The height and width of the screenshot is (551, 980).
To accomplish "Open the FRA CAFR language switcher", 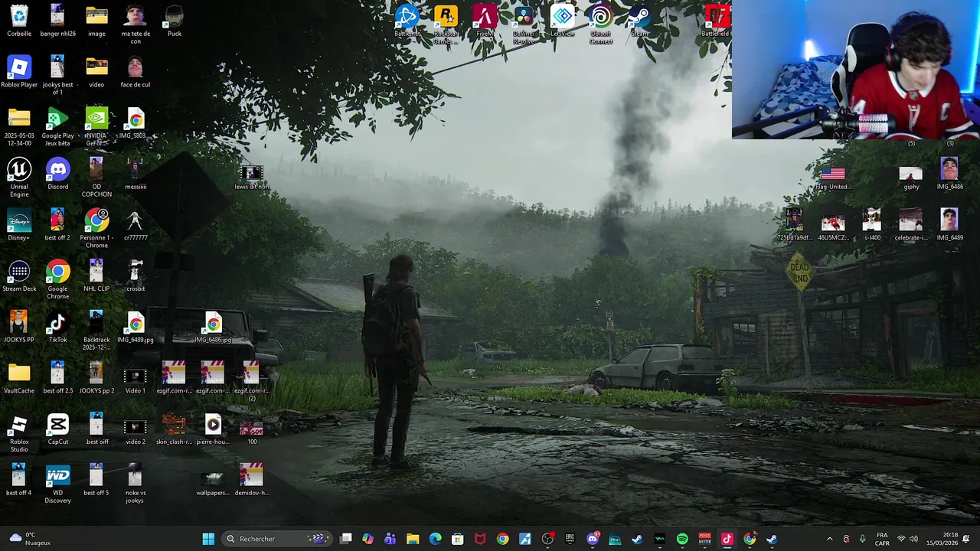I will pyautogui.click(x=882, y=539).
